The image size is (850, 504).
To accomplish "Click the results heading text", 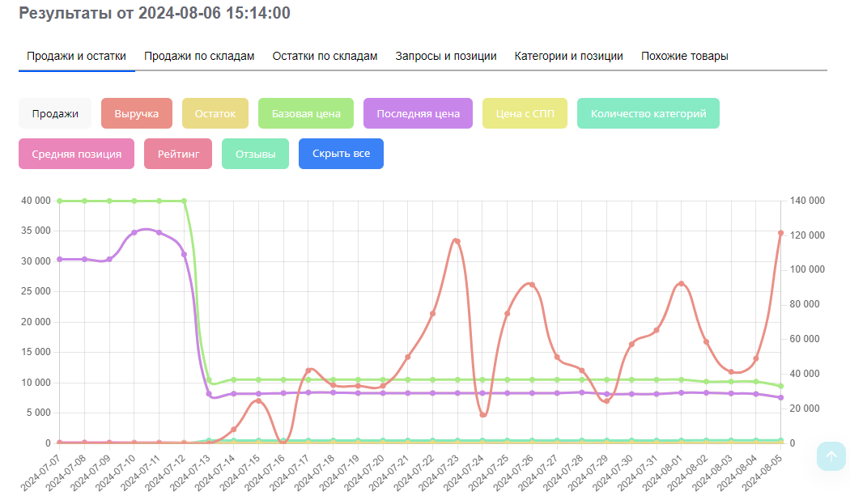I will tap(155, 13).
